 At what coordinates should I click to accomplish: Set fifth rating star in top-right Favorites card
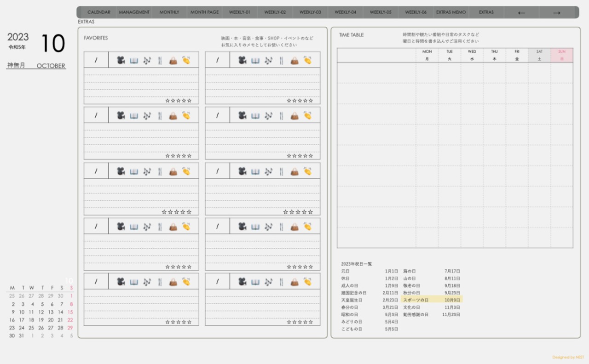[x=311, y=101]
